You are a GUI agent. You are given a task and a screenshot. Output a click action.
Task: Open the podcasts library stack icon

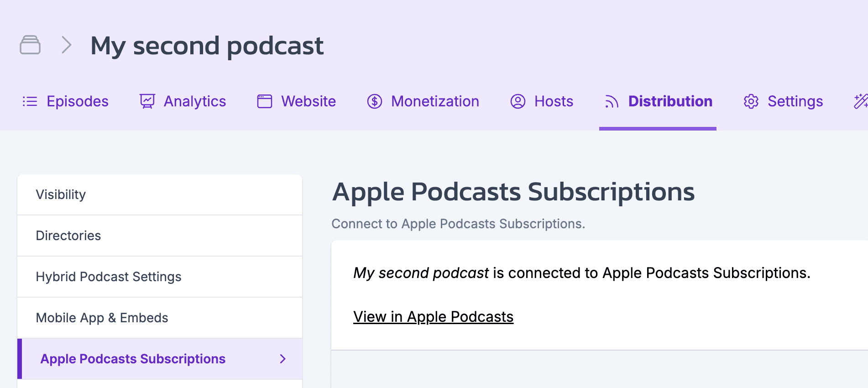point(30,45)
